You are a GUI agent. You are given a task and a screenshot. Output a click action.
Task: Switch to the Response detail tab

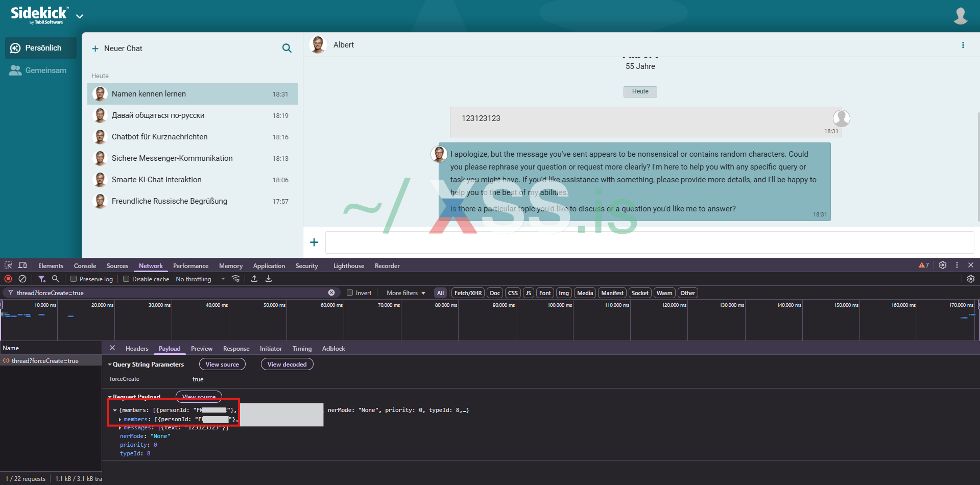pyautogui.click(x=236, y=349)
